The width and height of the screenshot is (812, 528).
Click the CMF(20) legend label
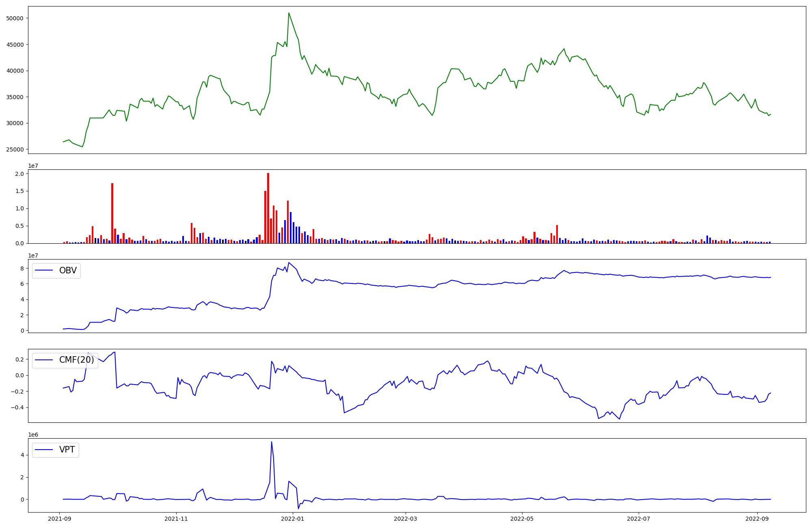click(76, 360)
